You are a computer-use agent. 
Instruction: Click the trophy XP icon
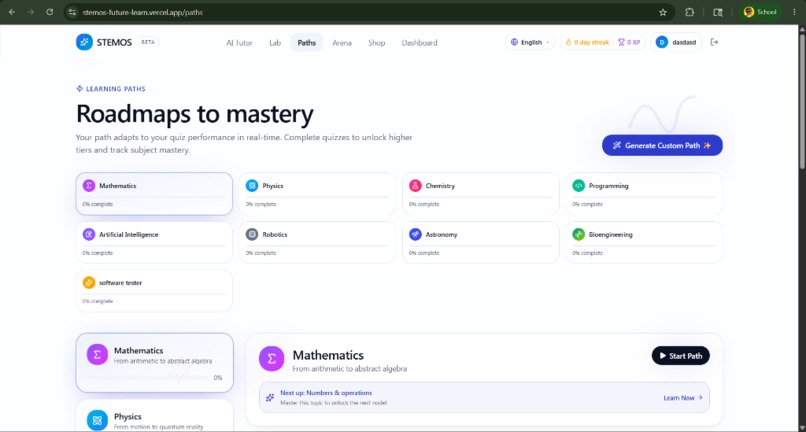click(621, 42)
